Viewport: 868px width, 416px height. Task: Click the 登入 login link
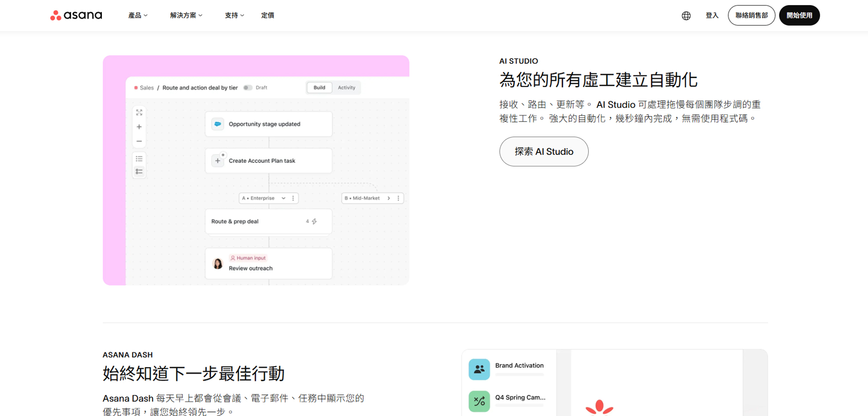coord(712,16)
